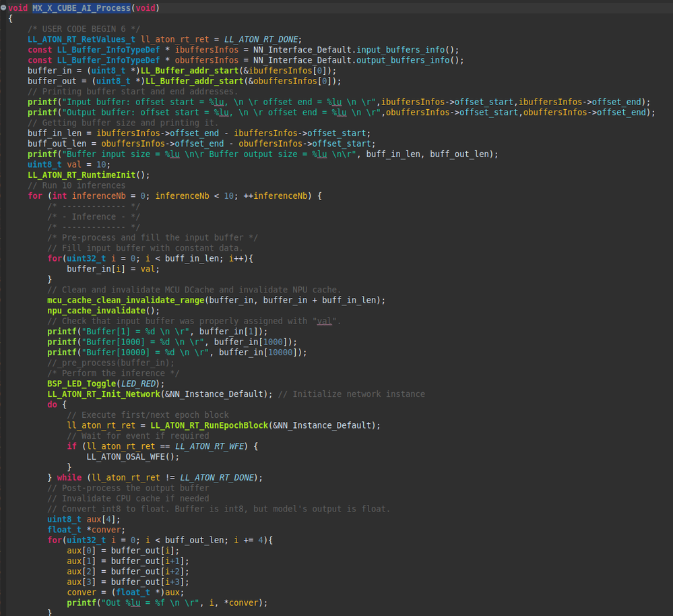Click the LL_ATON_RT_RunEpochBlock function call

point(208,425)
